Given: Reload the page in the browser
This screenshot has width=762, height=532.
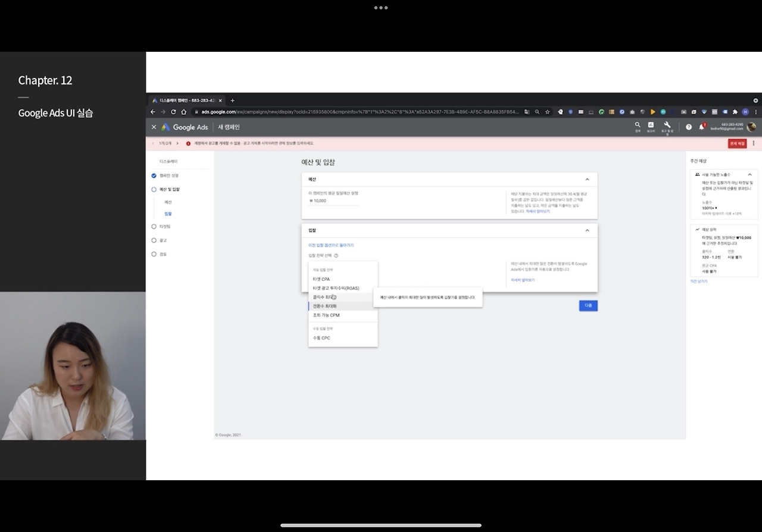Looking at the screenshot, I should click(x=173, y=112).
